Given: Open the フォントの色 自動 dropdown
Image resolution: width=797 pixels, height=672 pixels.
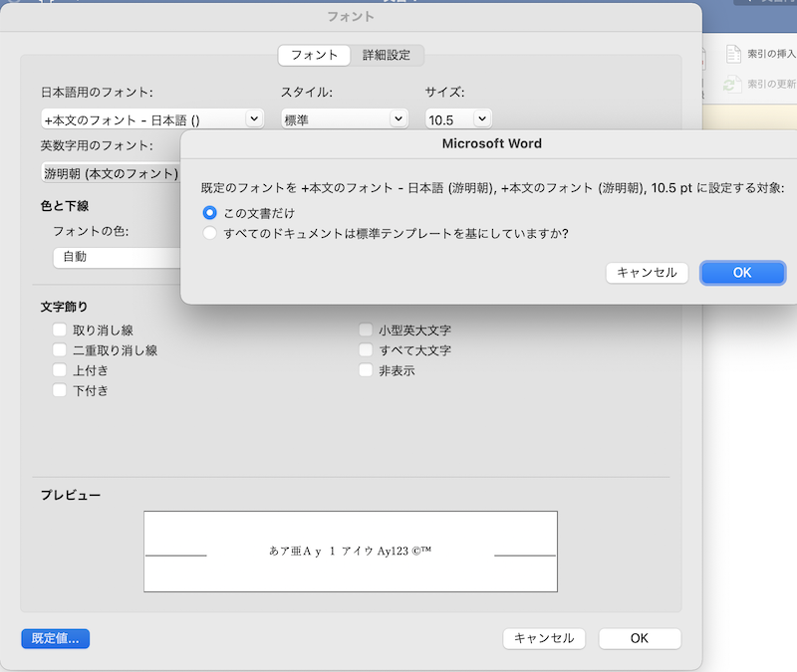Looking at the screenshot, I should pos(117,257).
